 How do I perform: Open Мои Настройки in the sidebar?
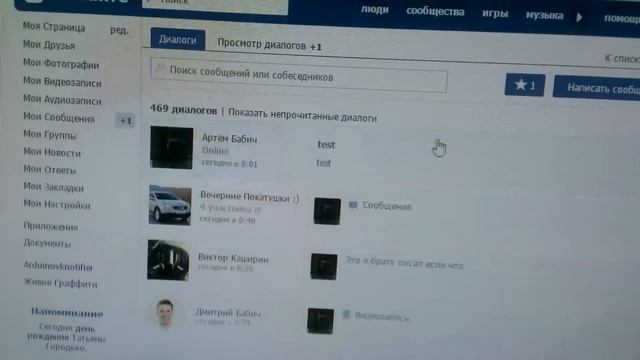tap(57, 204)
